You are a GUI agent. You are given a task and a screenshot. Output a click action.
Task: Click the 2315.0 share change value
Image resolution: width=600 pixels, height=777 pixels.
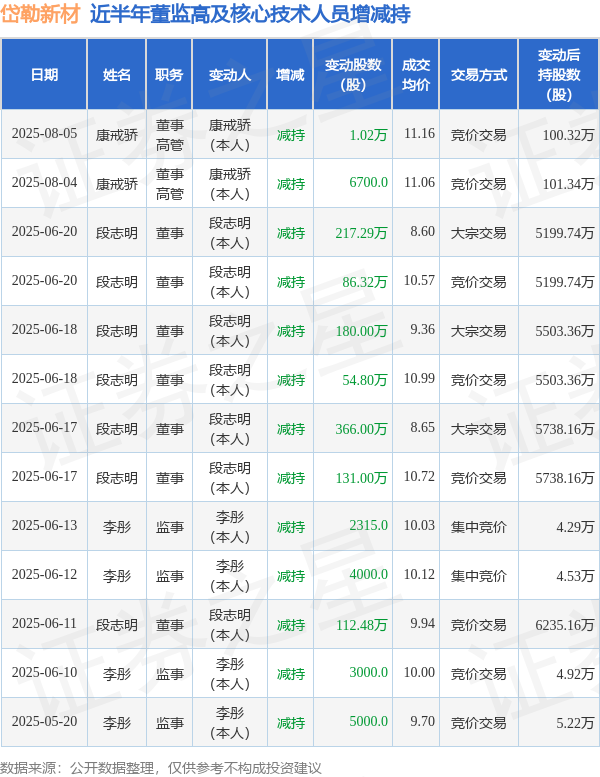pos(369,526)
